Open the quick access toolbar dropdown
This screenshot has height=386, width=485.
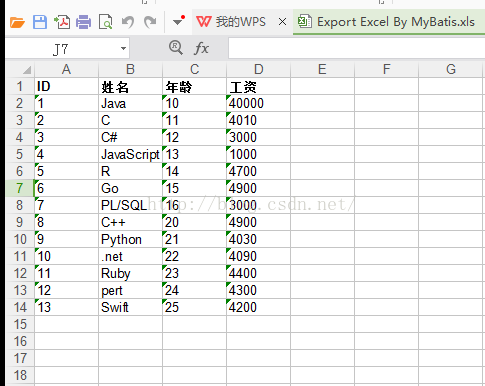pyautogui.click(x=178, y=22)
